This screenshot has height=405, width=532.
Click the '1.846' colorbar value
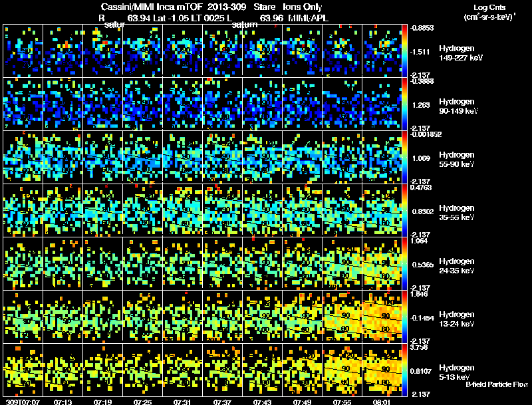tap(419, 294)
